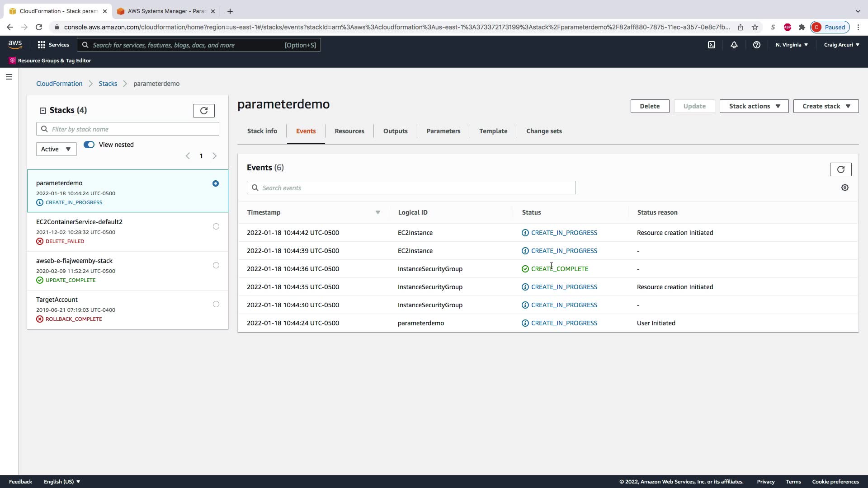The image size is (868, 488).
Task: Open the help question mark icon
Action: [x=756, y=45]
